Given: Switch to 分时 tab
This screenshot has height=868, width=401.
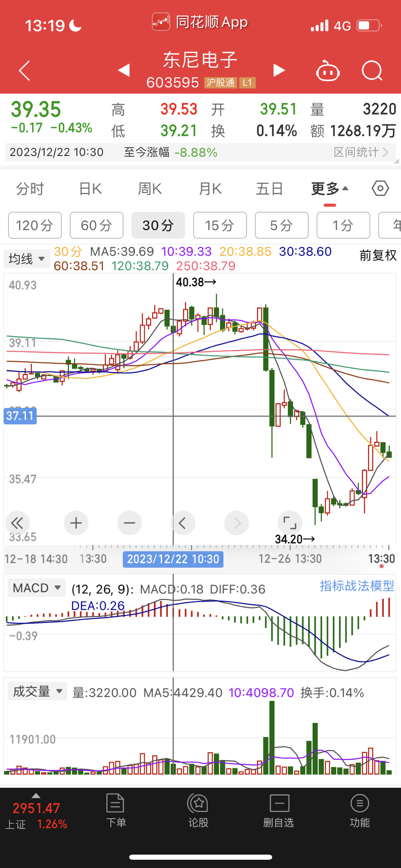Looking at the screenshot, I should click(30, 189).
